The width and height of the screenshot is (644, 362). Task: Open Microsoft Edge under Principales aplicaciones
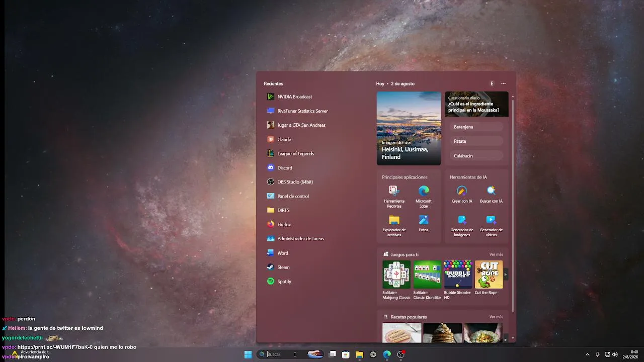pos(424,197)
